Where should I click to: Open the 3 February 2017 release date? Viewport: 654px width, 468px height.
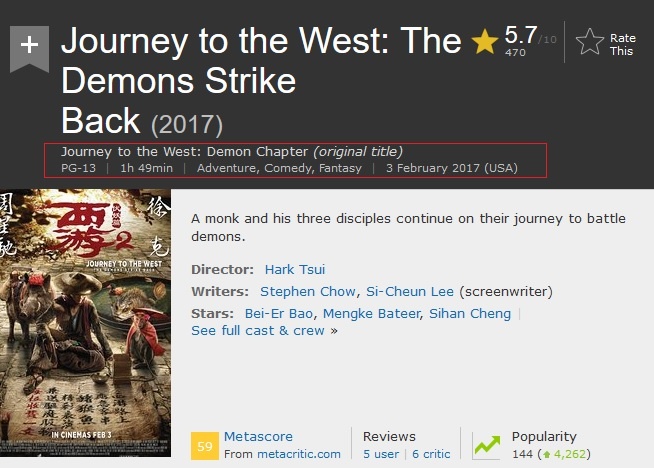(451, 167)
